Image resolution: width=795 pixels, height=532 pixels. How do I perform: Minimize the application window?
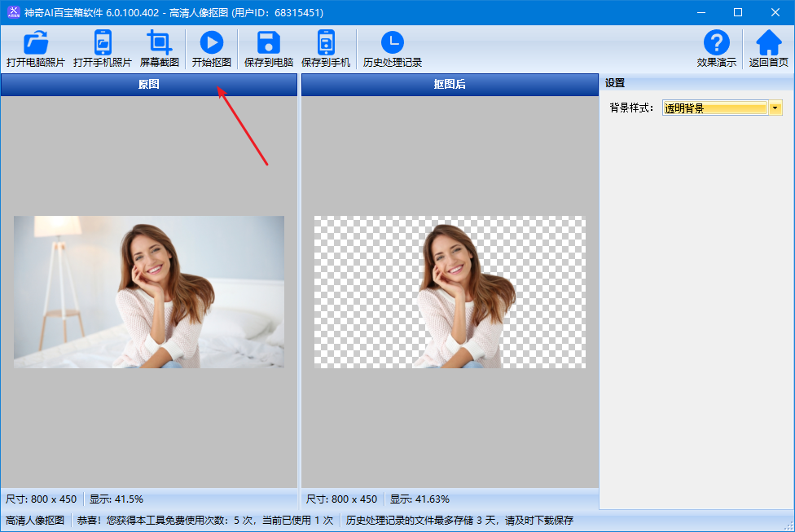[701, 12]
